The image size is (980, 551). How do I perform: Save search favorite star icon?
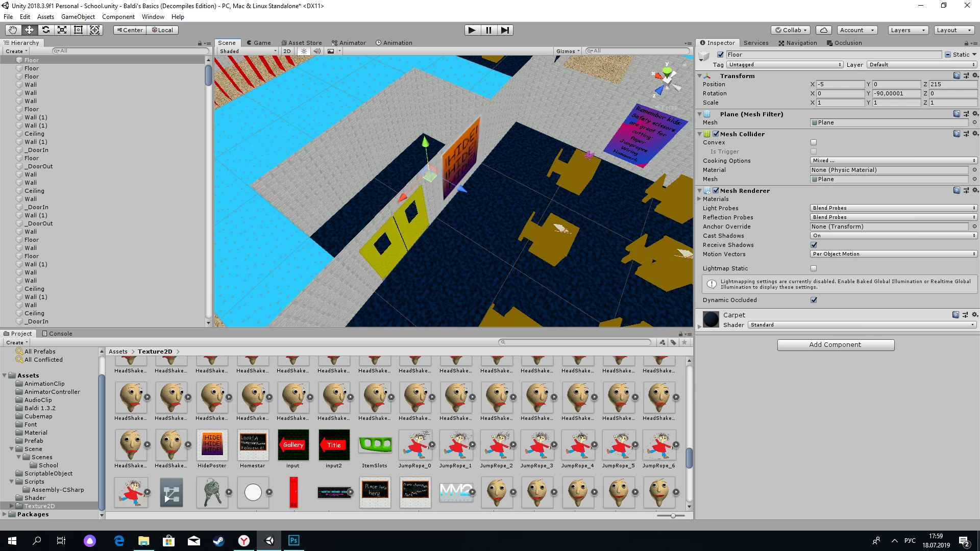[684, 342]
